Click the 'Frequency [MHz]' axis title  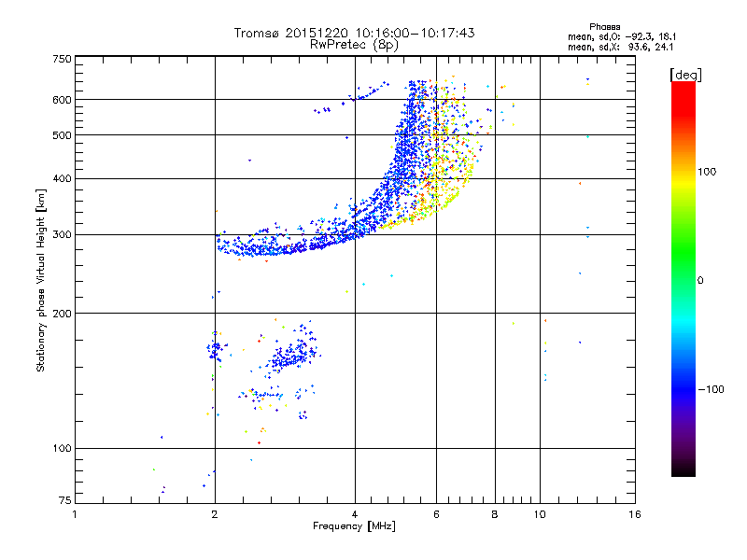click(354, 526)
